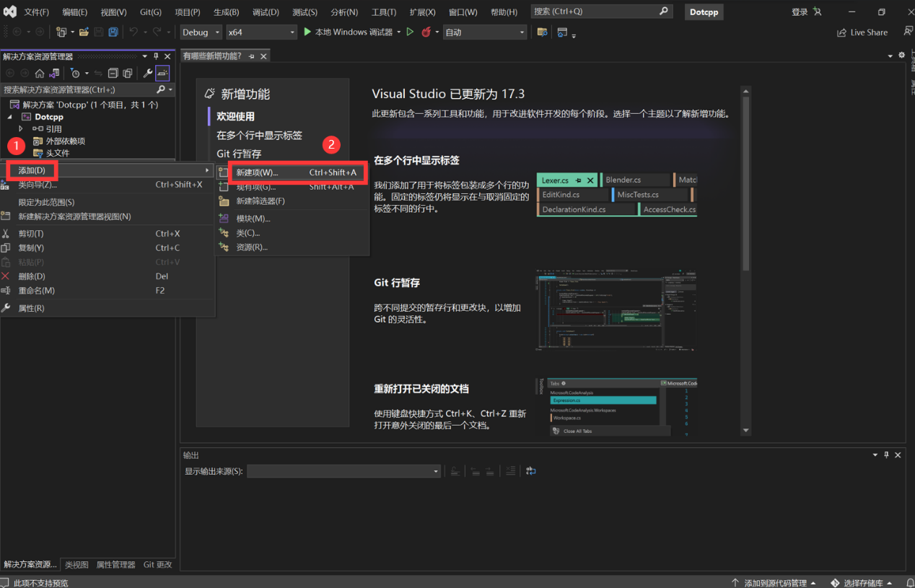Toggle the preview selected items button
The height and width of the screenshot is (588, 915).
tap(162, 73)
